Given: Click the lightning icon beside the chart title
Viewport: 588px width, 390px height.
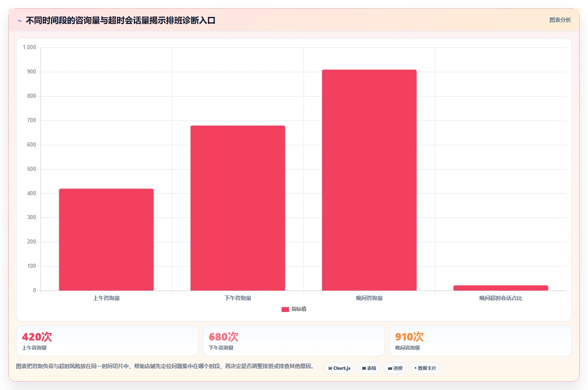Looking at the screenshot, I should click(x=20, y=21).
